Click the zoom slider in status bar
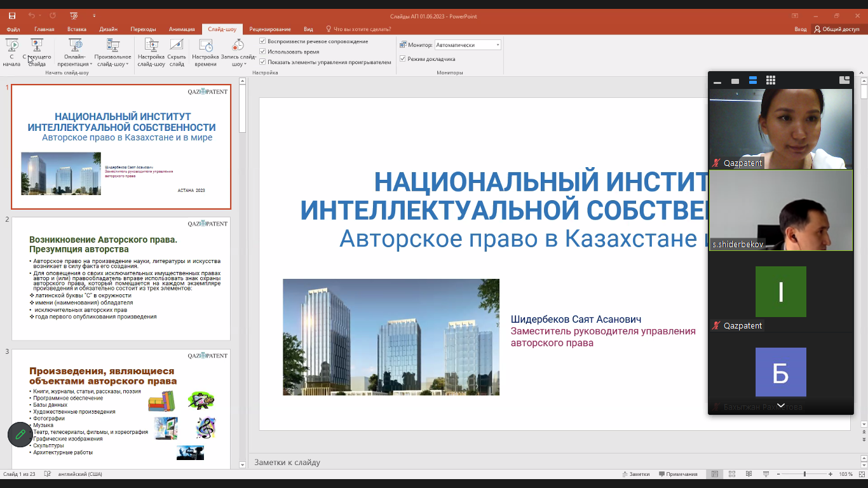 pyautogui.click(x=804, y=474)
